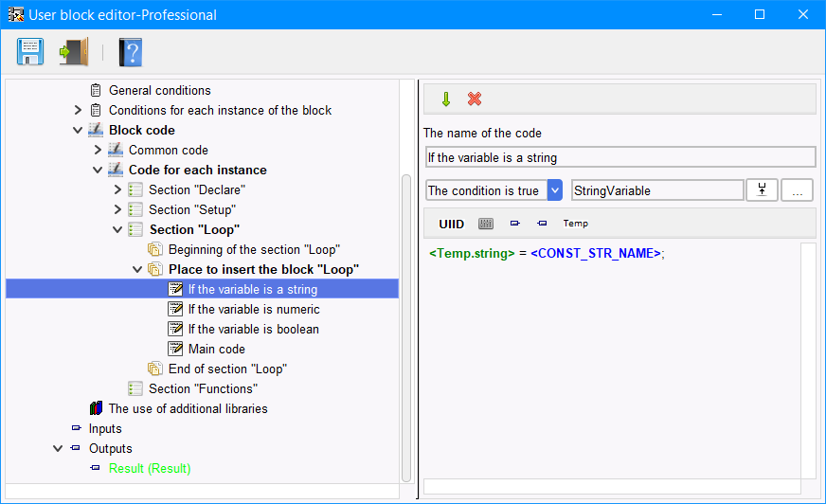The height and width of the screenshot is (504, 826).
Task: Open the help book icon
Action: pos(130,52)
